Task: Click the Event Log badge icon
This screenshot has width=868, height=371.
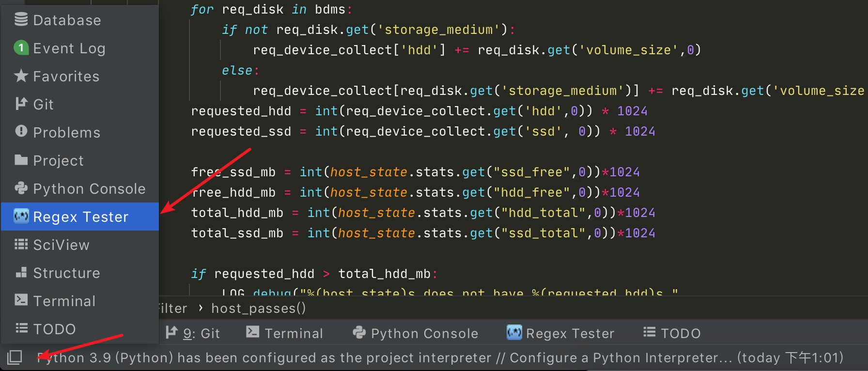Action: coord(21,48)
